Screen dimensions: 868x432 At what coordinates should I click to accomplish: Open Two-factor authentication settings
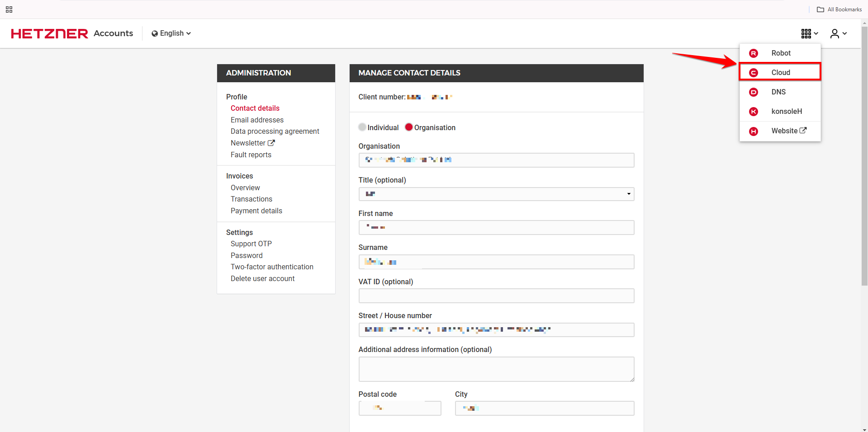(x=272, y=267)
